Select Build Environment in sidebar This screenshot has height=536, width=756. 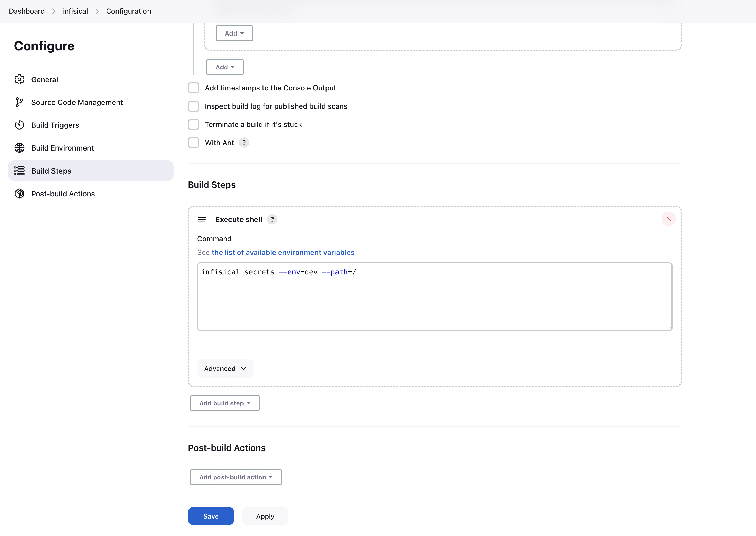coord(91,148)
